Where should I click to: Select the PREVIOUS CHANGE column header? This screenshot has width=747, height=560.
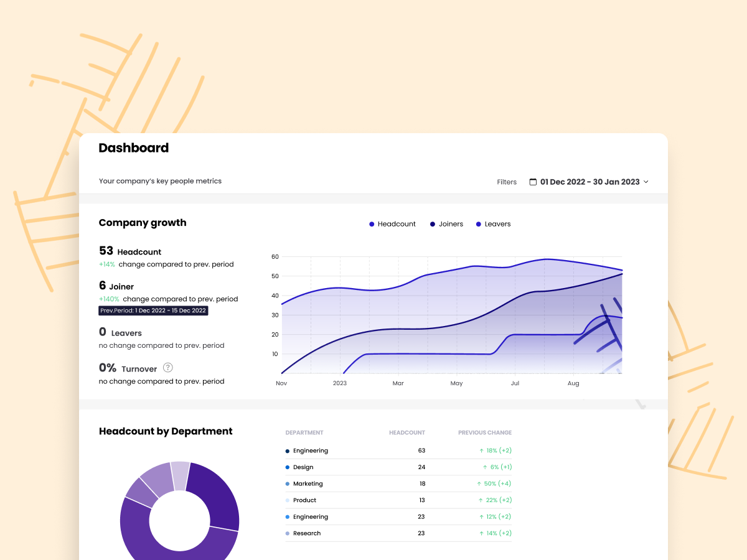click(x=485, y=432)
